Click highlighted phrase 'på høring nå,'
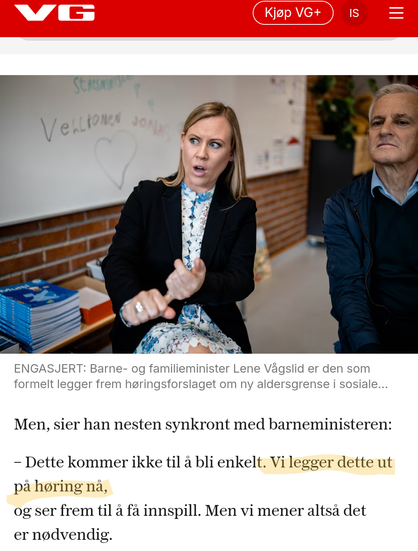418x551 pixels. [61, 487]
